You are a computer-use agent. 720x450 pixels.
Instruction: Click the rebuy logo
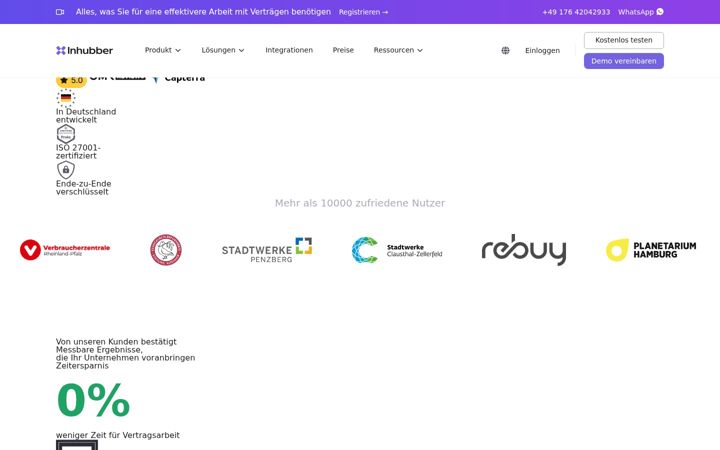tap(524, 250)
